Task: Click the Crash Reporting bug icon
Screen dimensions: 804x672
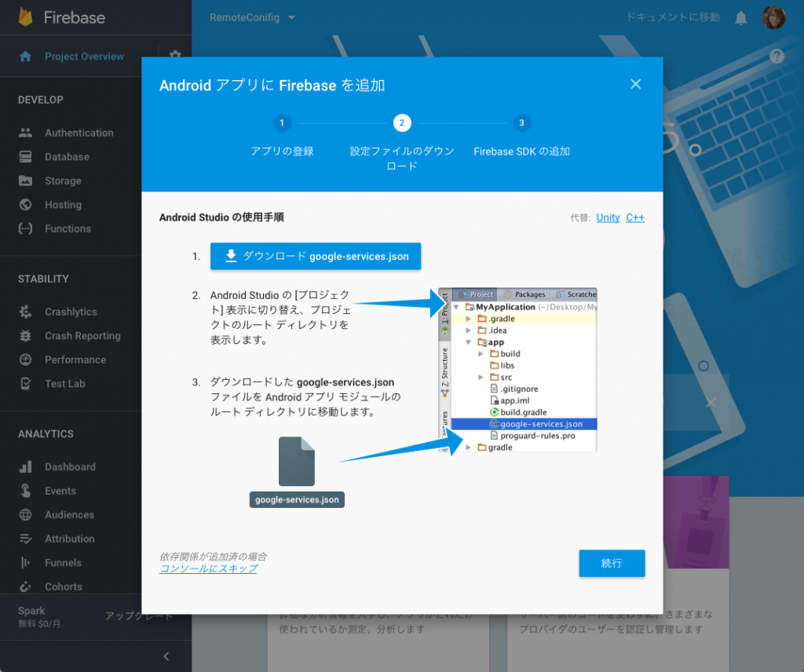Action: tap(25, 336)
